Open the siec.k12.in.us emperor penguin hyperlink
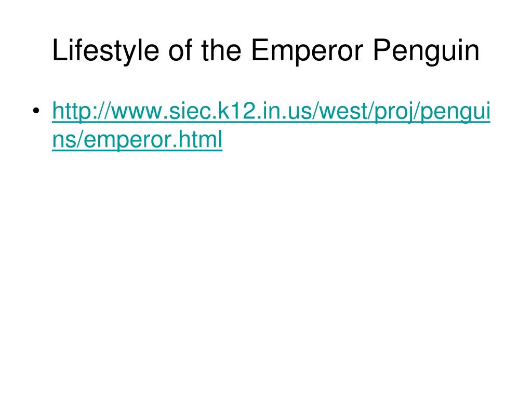The image size is (532, 399). 271,125
